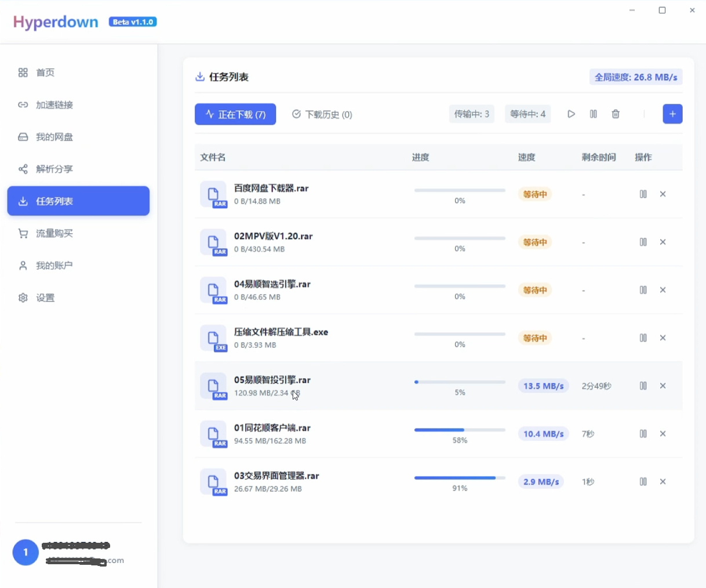Viewport: 706px width, 588px height.
Task: Open the 设置 settings page
Action: pos(46,297)
